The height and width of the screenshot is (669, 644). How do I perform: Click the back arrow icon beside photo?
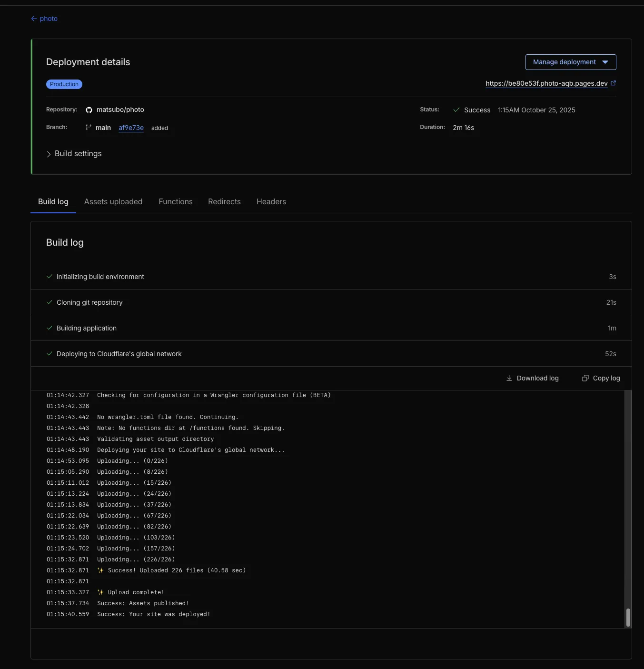pos(34,19)
